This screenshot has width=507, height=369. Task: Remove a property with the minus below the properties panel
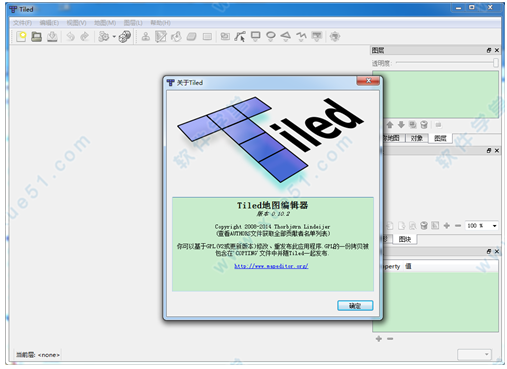coord(390,339)
